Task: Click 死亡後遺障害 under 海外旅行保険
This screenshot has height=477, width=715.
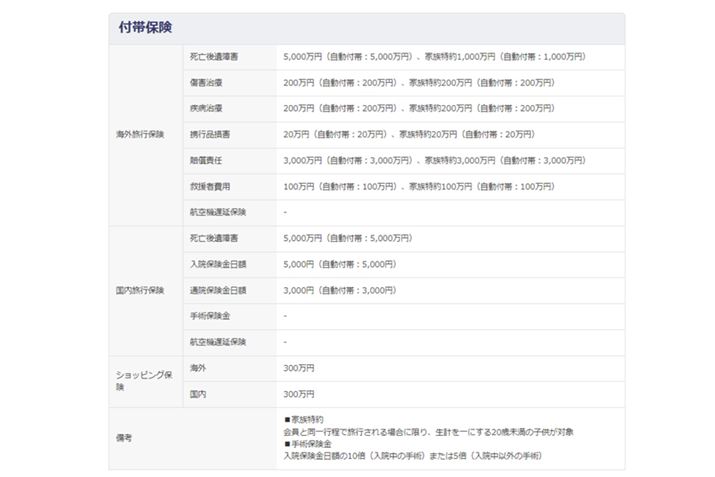Action: (x=214, y=56)
